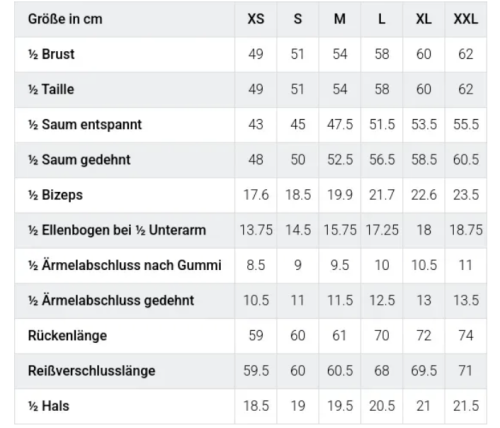Click ½ Ärmelabschluss nach Gummi label
Viewport: 500px width, 428px height.
125,265
